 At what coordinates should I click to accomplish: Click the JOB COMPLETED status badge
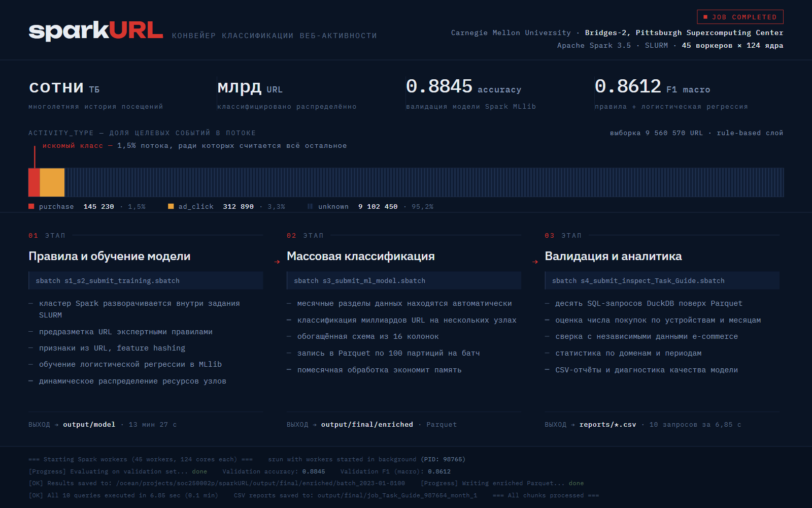[740, 17]
